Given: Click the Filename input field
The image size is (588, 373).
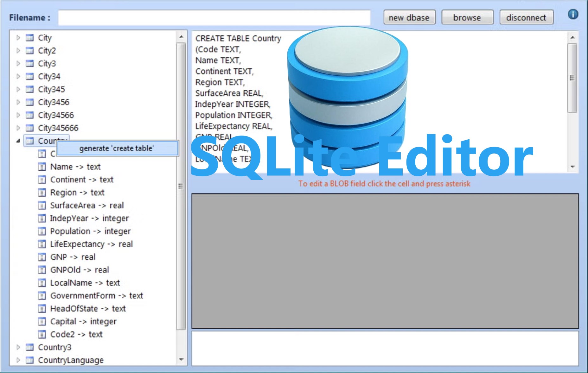Looking at the screenshot, I should [214, 18].
